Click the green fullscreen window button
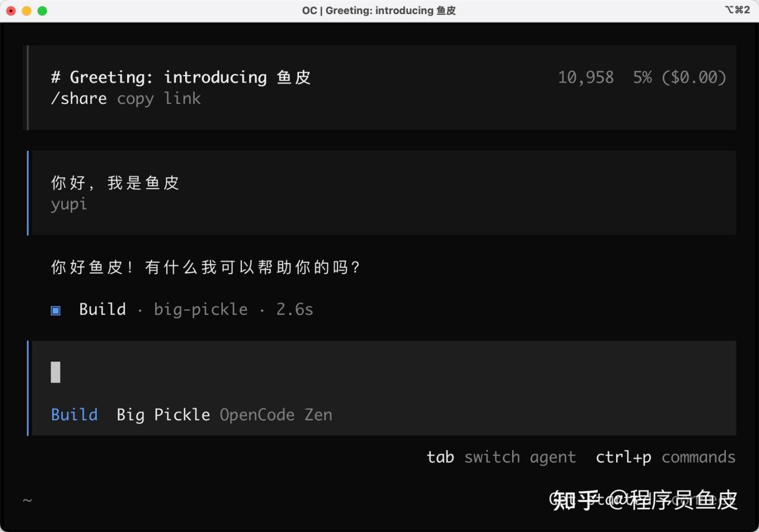Image resolution: width=759 pixels, height=532 pixels. 42,11
